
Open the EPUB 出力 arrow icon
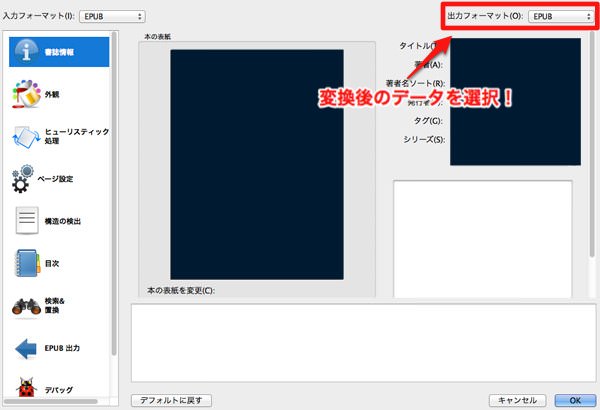click(26, 348)
